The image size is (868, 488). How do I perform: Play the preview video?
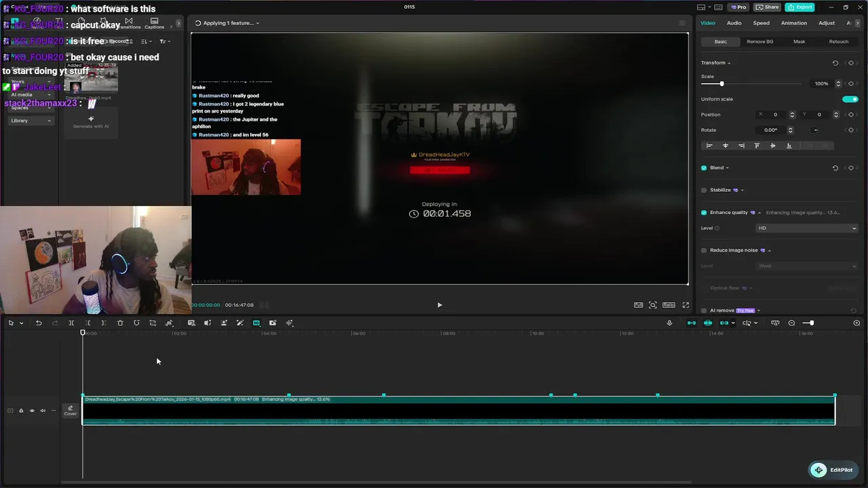point(439,305)
